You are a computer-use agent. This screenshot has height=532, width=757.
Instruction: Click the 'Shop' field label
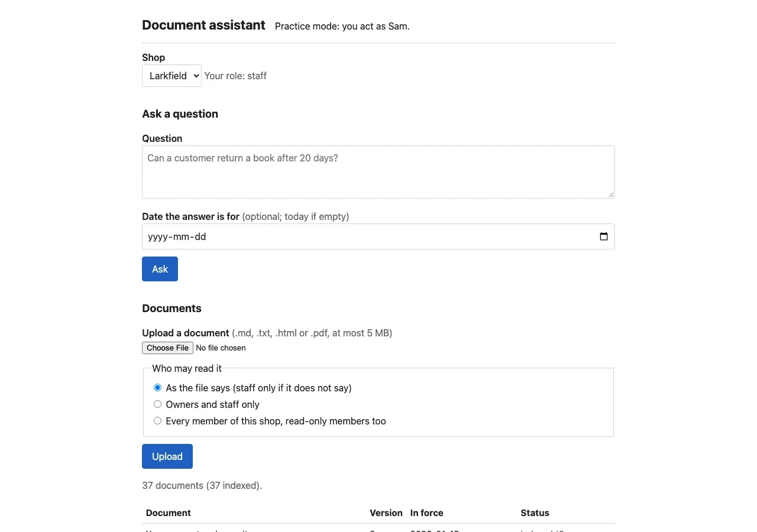click(154, 57)
